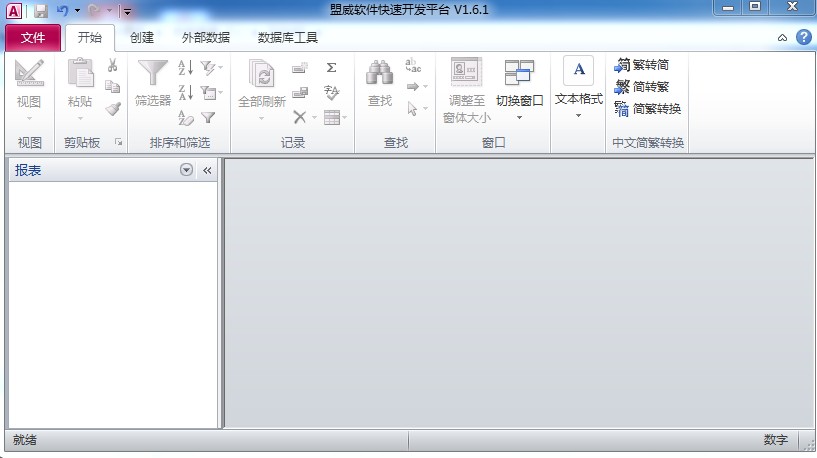Click the 调整至窗体大小 button
Image resolution: width=817 pixels, height=458 pixels.
pyautogui.click(x=467, y=90)
